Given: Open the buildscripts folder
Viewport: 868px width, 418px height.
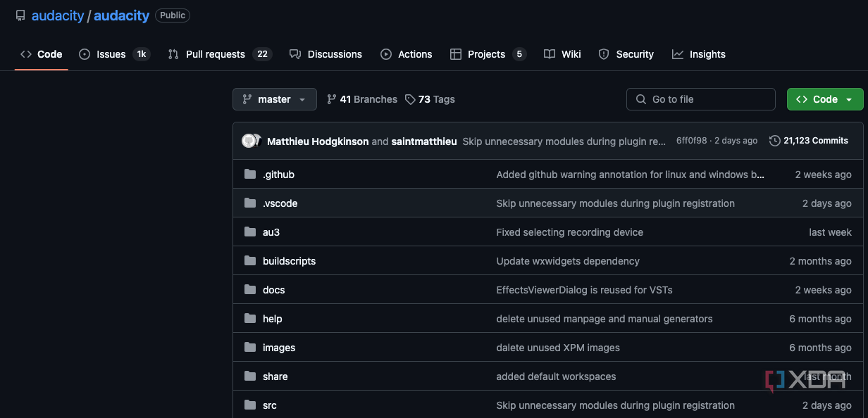Looking at the screenshot, I should click(x=289, y=261).
